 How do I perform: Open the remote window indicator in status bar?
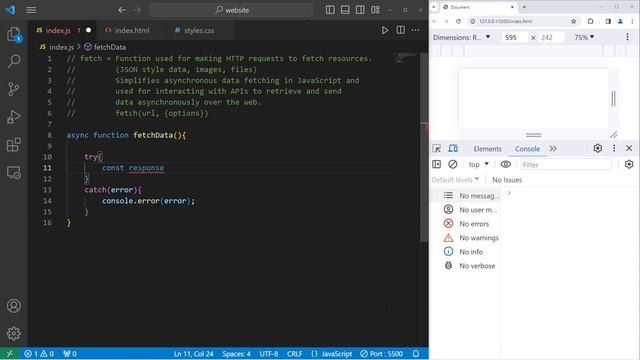9,354
